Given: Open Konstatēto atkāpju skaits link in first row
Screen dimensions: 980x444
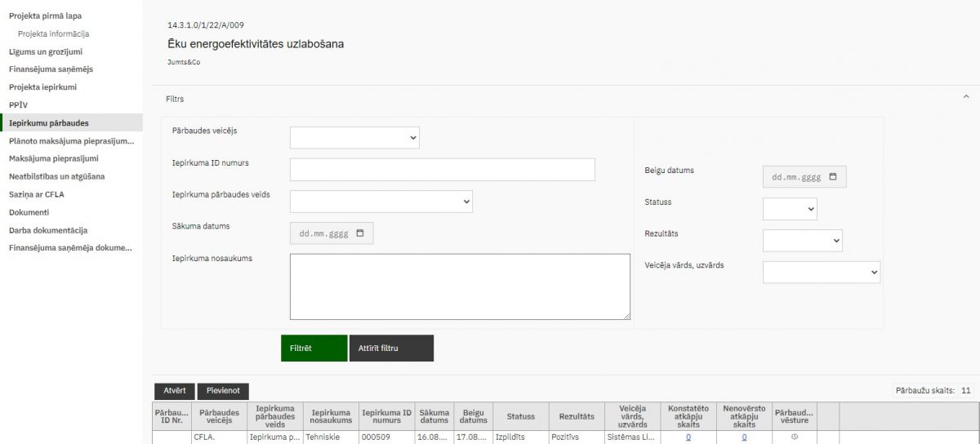Looking at the screenshot, I should (688, 437).
